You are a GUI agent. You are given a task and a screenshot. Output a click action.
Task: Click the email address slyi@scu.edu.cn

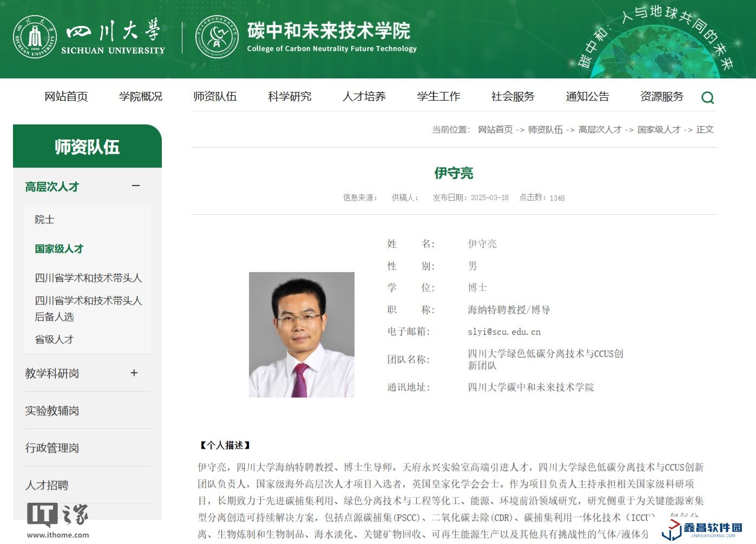504,332
